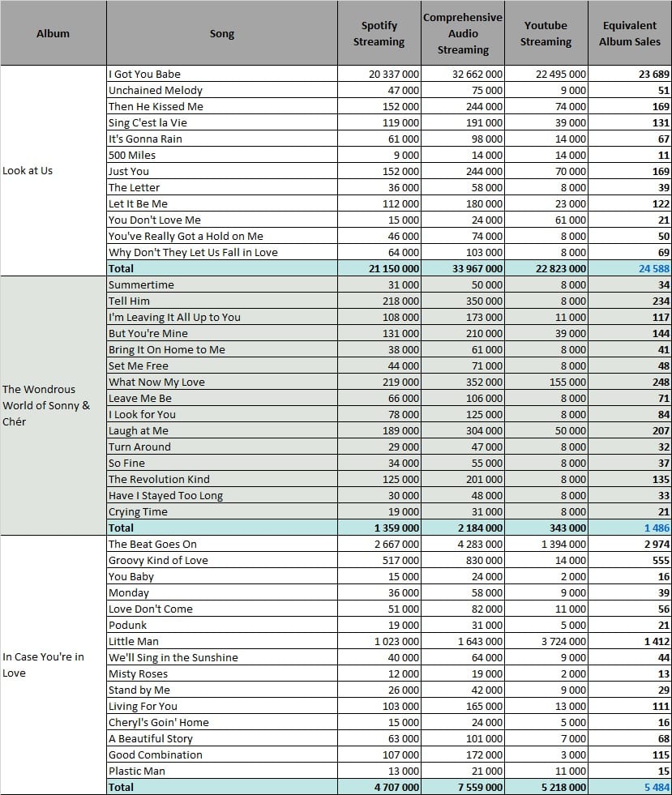This screenshot has width=672, height=795.
Task: Select the song 'Monday'
Action: [129, 593]
